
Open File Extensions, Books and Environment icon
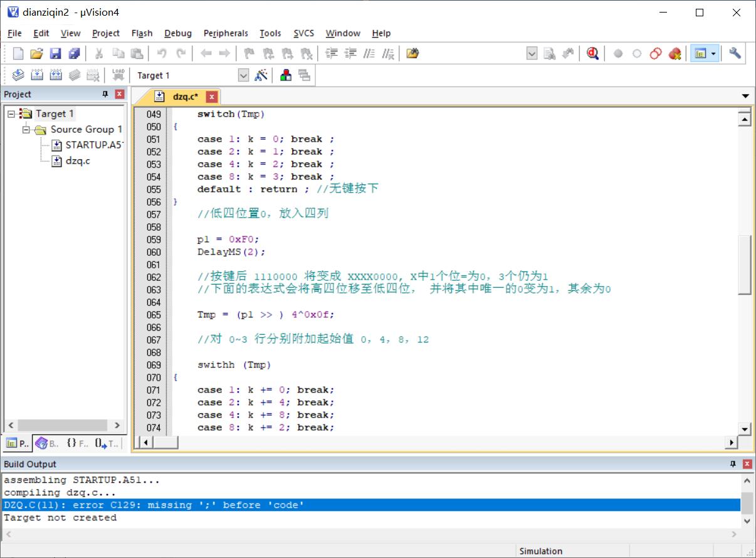286,76
